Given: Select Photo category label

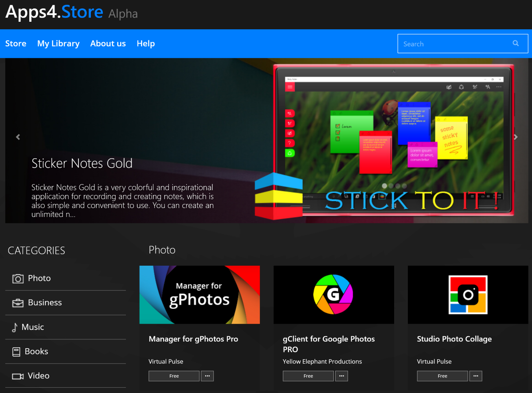Looking at the screenshot, I should [39, 278].
